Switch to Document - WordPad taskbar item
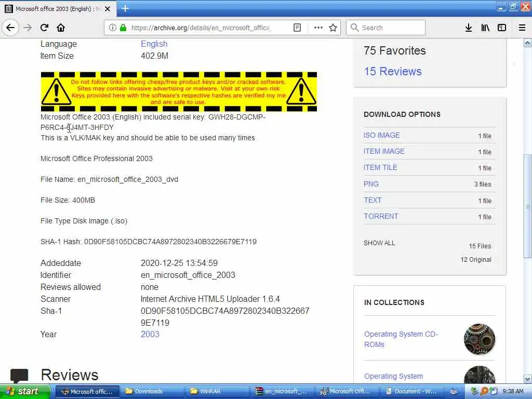 (x=413, y=392)
